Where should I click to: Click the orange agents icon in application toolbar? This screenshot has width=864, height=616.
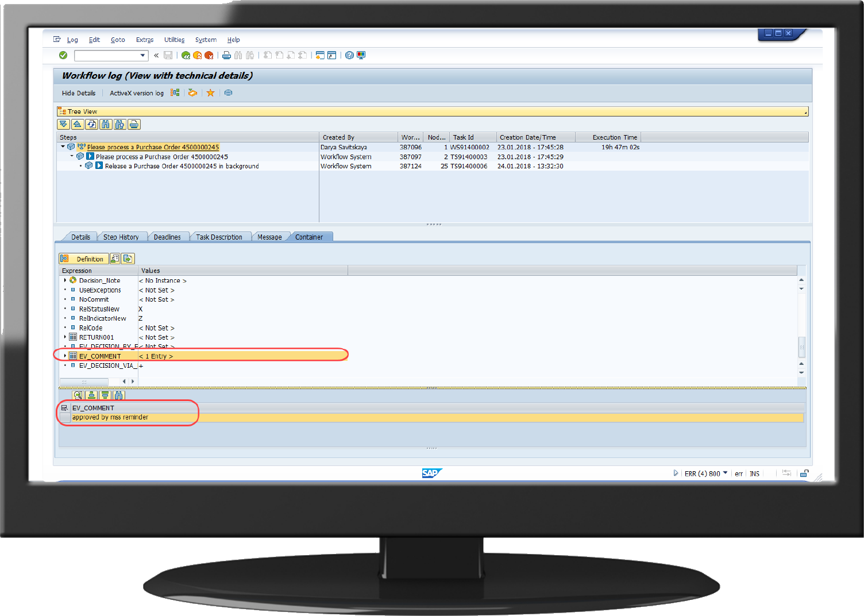point(192,93)
